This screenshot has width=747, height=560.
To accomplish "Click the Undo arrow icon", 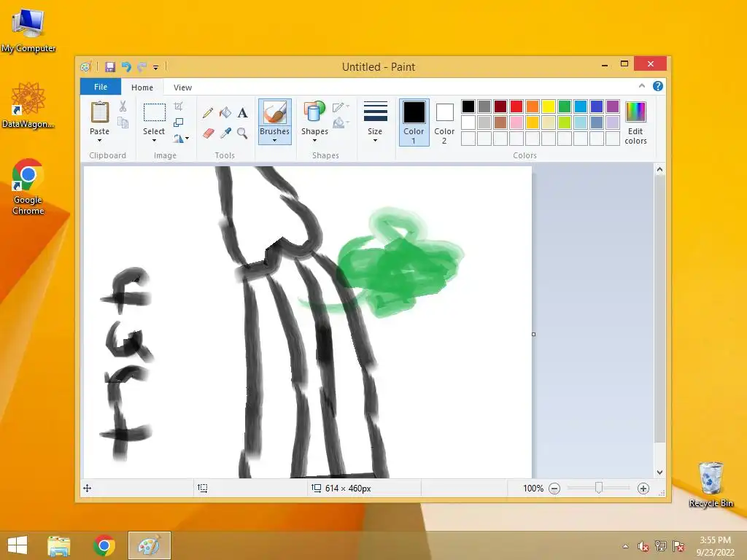I will (x=126, y=66).
